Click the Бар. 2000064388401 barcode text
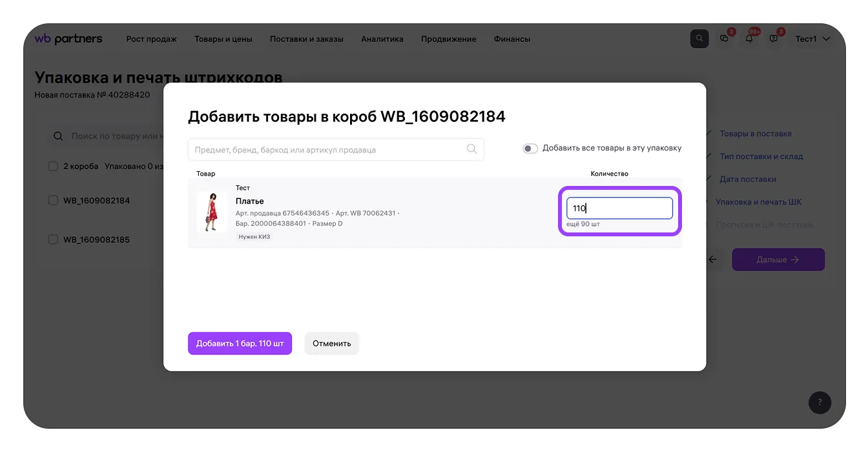Image resolution: width=868 pixels, height=452 pixels. coord(271,223)
